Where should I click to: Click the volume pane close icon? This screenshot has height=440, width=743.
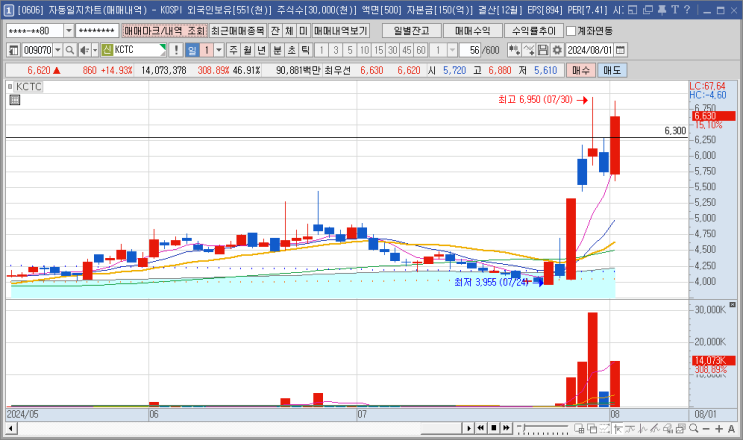click(x=732, y=304)
